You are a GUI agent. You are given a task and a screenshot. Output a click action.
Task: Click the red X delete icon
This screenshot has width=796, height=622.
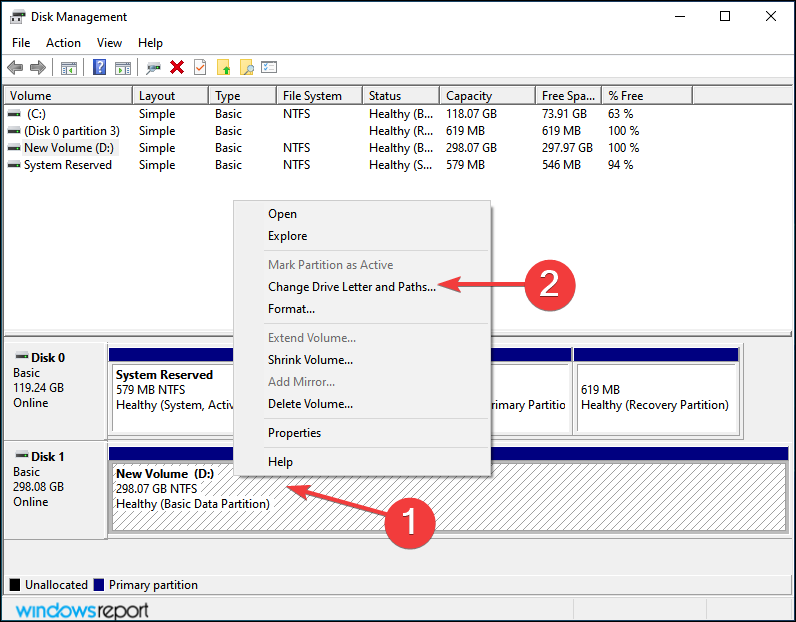[177, 67]
